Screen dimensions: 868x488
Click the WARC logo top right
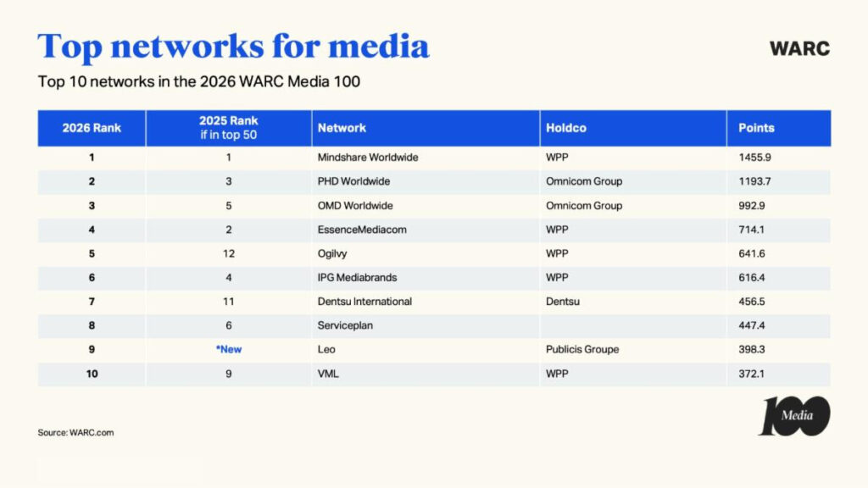coord(798,49)
